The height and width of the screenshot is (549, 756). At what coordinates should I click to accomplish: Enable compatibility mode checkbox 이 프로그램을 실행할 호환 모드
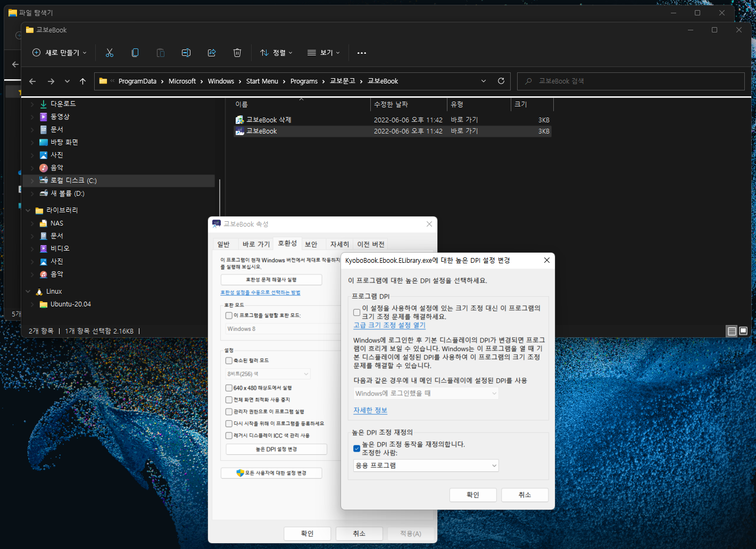229,315
